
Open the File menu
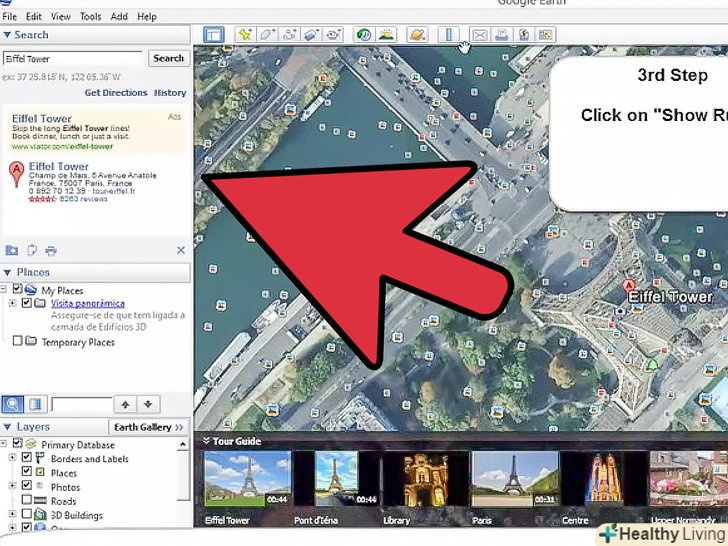(x=9, y=17)
